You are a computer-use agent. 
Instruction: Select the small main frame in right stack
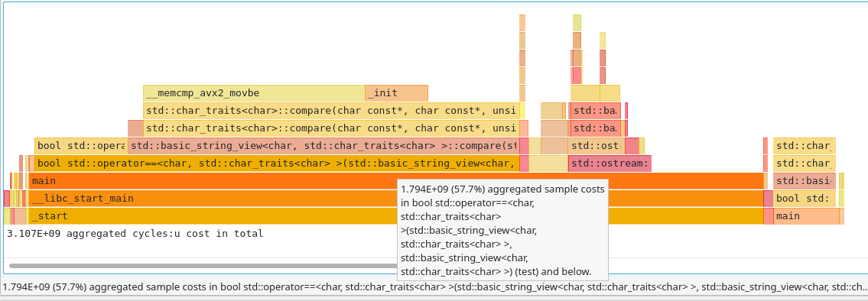(x=806, y=216)
